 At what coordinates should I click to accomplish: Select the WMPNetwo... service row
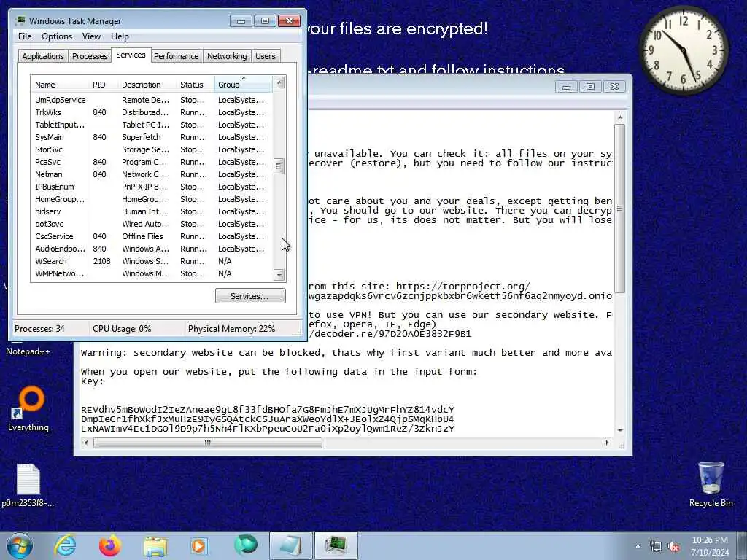(152, 273)
